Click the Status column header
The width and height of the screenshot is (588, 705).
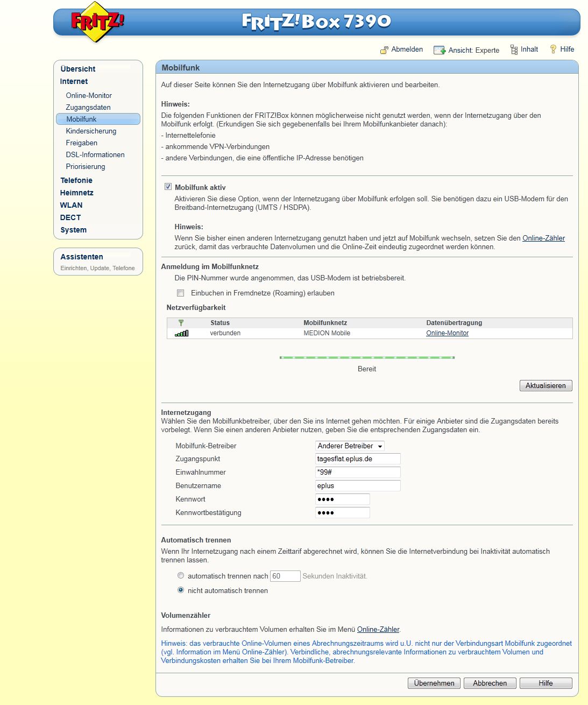tap(220, 323)
